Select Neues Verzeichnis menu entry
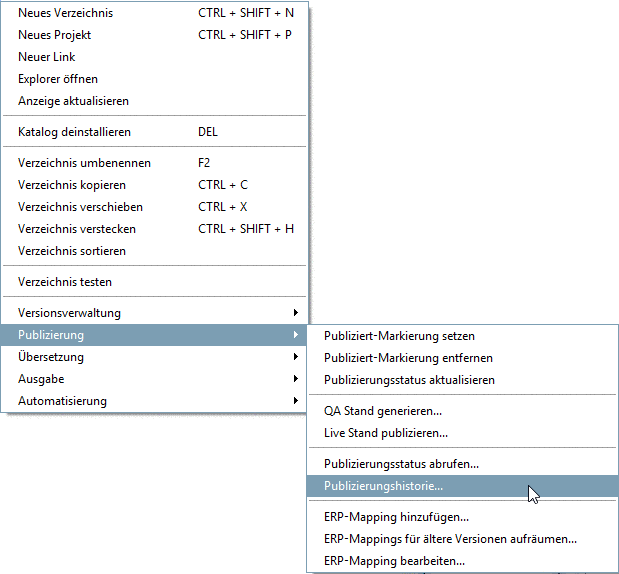The image size is (619, 574). 66,13
